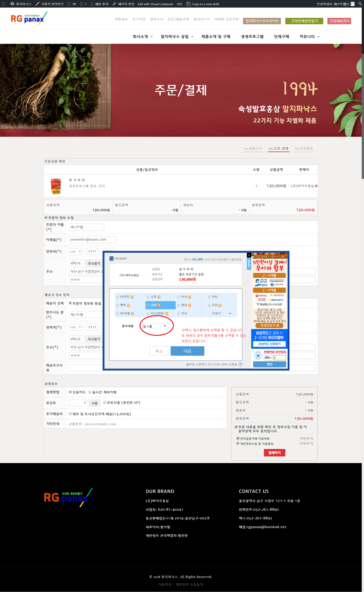Select the 신한 card radio button
Image resolution: width=364 pixels, height=592 pixels.
148,297
